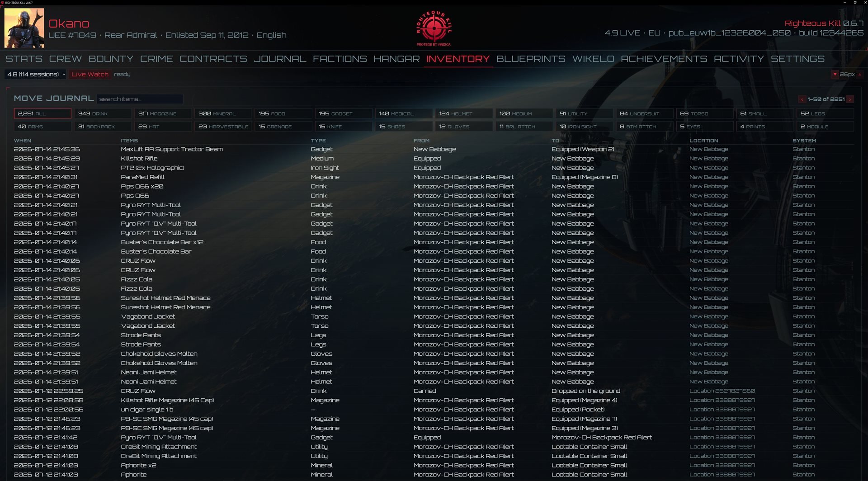Image resolution: width=868 pixels, height=481 pixels.
Task: Filter journal by 300 MINERAL
Action: click(223, 113)
